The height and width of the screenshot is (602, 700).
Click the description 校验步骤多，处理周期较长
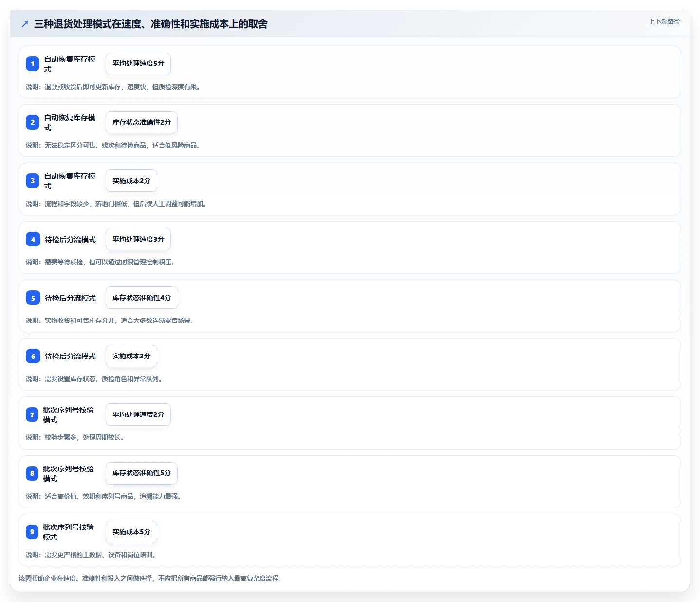tap(75, 437)
